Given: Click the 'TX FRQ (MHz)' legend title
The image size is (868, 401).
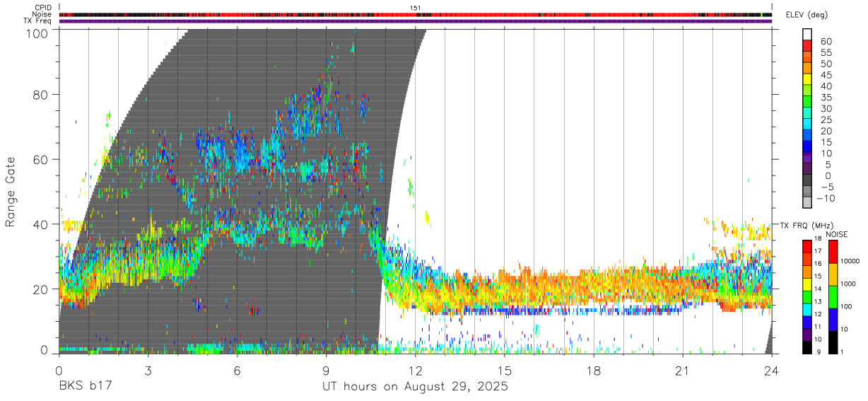Looking at the screenshot, I should pos(805,225).
